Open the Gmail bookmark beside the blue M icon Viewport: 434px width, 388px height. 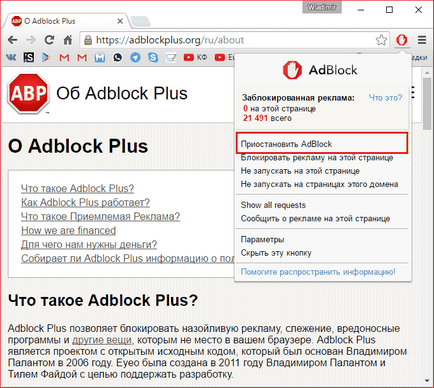click(82, 58)
